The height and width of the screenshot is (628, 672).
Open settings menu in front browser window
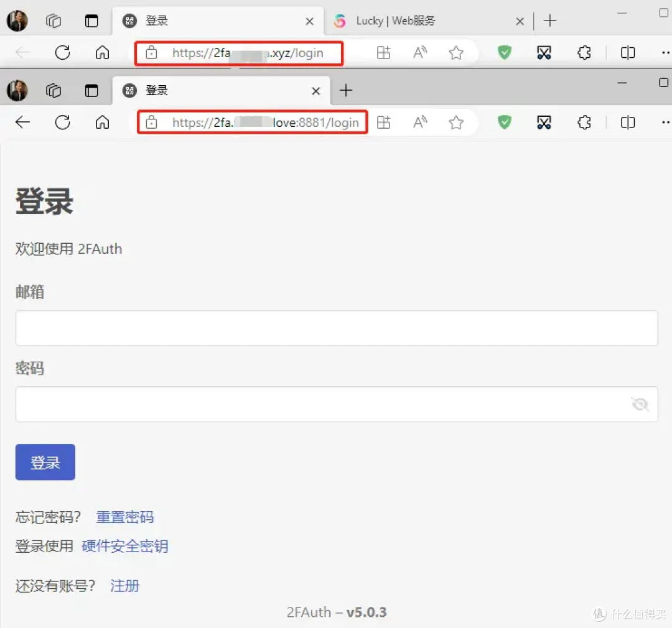pyautogui.click(x=665, y=122)
